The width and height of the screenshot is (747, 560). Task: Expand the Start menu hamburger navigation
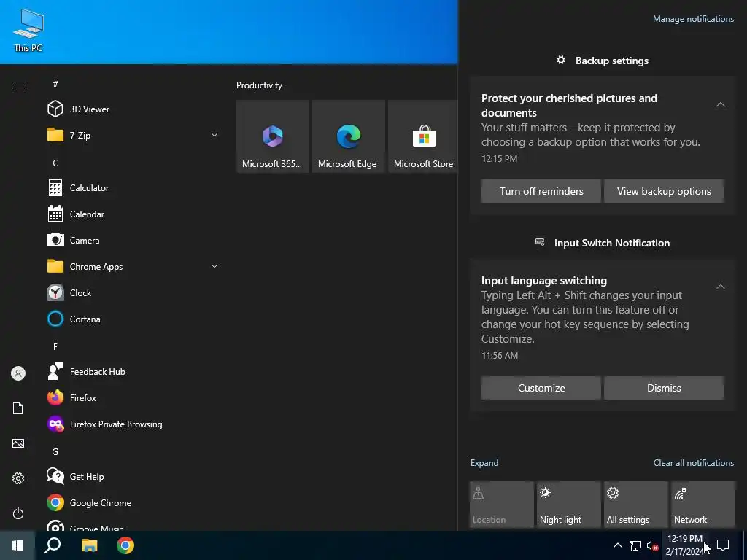[18, 85]
